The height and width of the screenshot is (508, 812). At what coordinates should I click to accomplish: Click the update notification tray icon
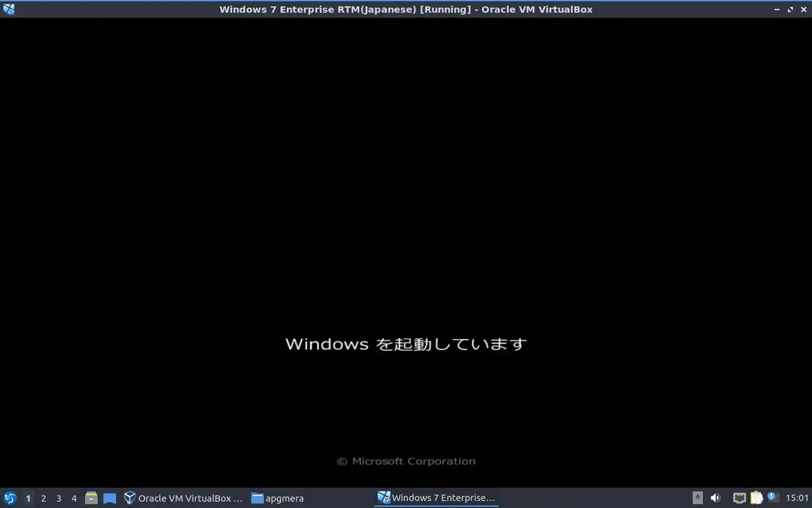click(772, 497)
